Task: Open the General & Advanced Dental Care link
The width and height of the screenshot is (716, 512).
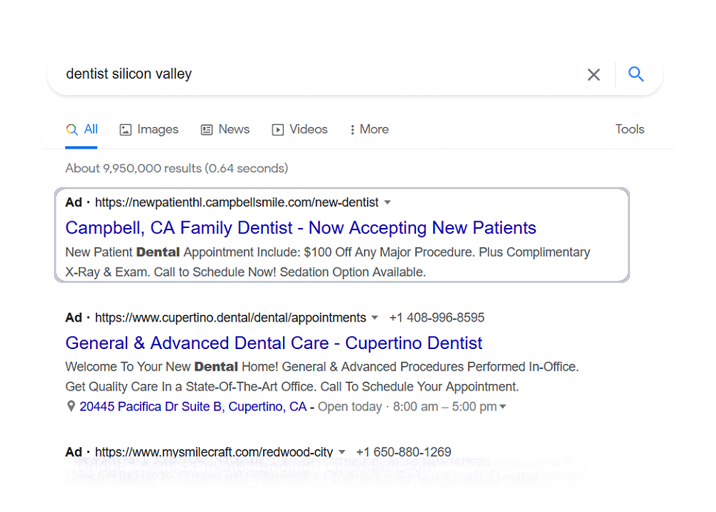Action: coord(274,343)
